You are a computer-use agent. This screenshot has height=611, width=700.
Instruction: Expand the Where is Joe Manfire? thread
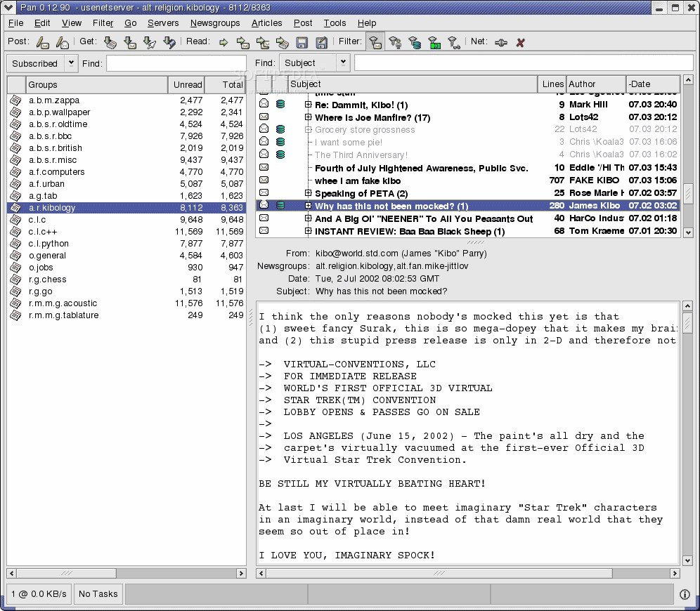click(x=308, y=117)
